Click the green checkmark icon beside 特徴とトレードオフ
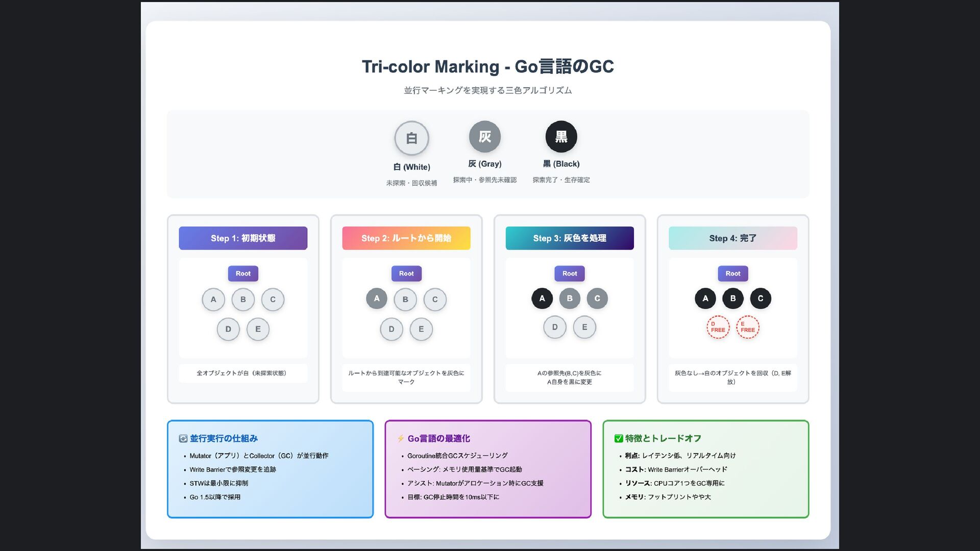Screen dimensions: 980x551 tap(619, 438)
